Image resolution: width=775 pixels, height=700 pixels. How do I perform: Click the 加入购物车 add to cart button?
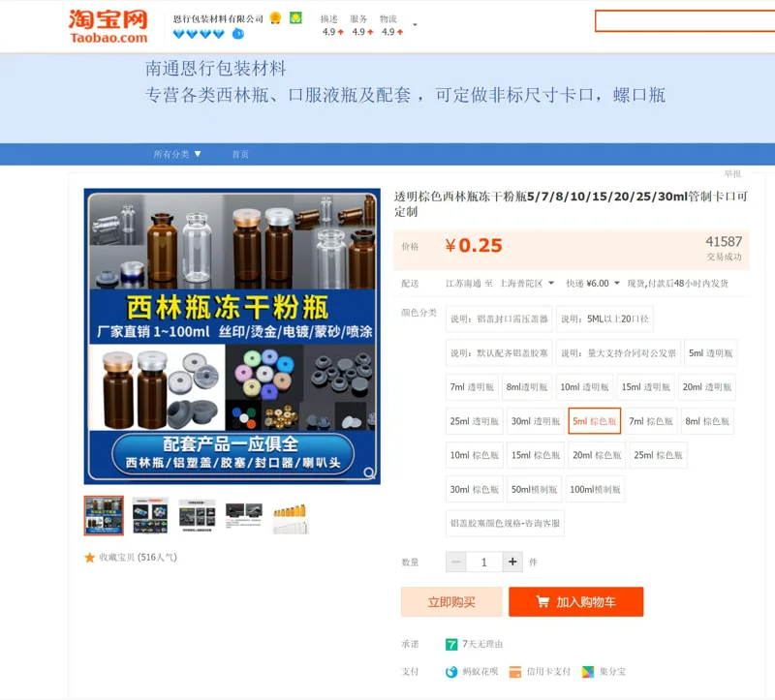[575, 601]
